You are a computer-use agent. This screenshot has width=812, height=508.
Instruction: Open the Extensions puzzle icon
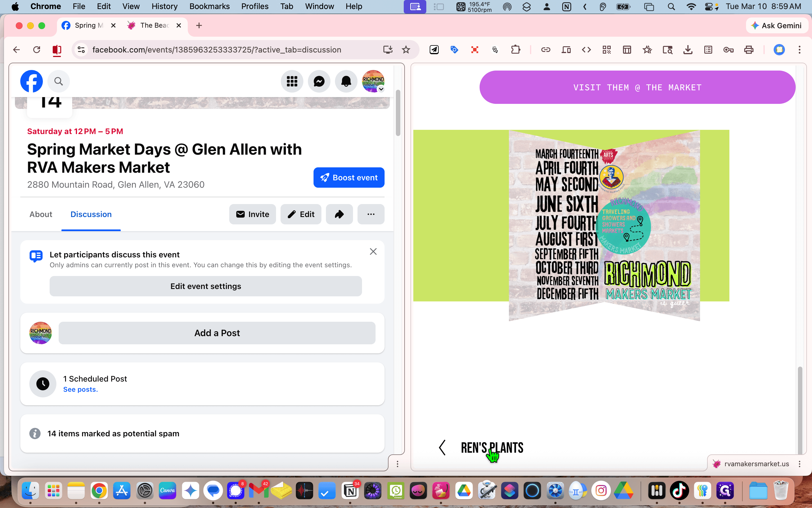(x=516, y=50)
